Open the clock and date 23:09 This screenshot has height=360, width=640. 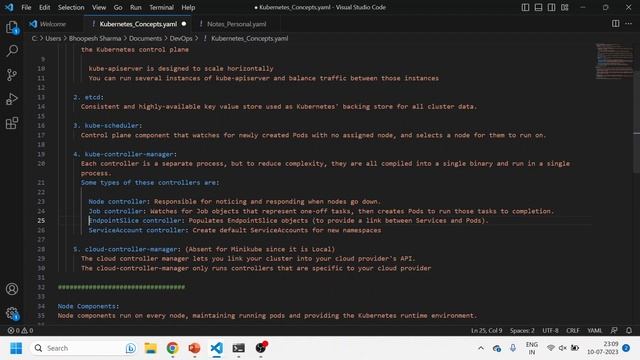click(603, 348)
